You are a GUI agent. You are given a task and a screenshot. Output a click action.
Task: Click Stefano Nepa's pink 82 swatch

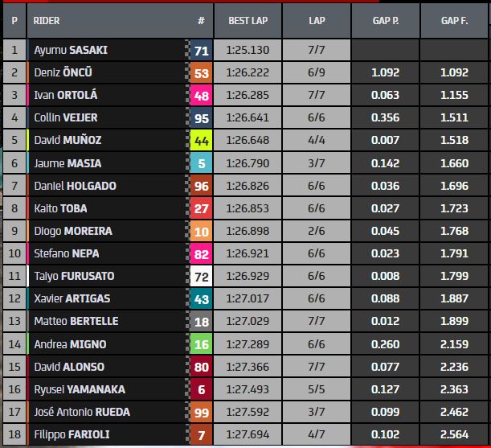[201, 253]
